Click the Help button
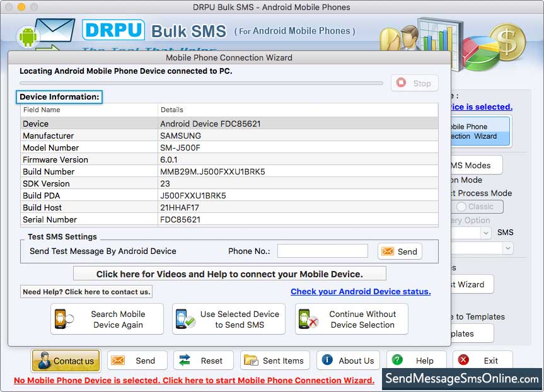 tap(416, 360)
